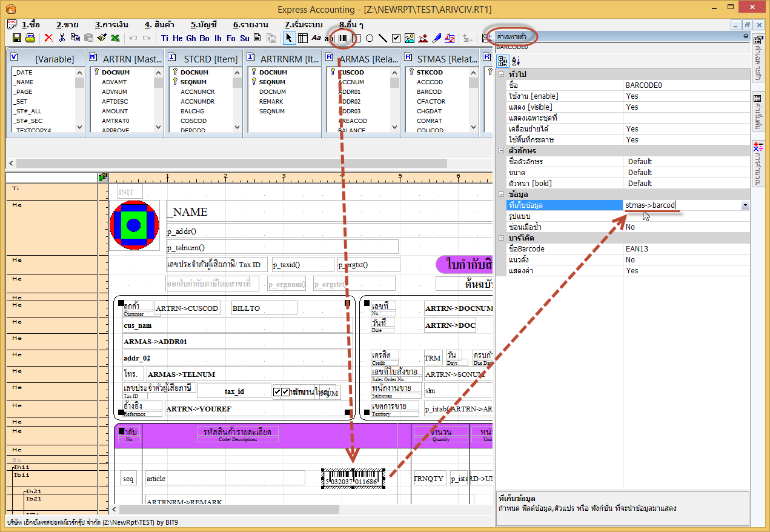Open the 5.บัญชี menu

click(x=204, y=25)
